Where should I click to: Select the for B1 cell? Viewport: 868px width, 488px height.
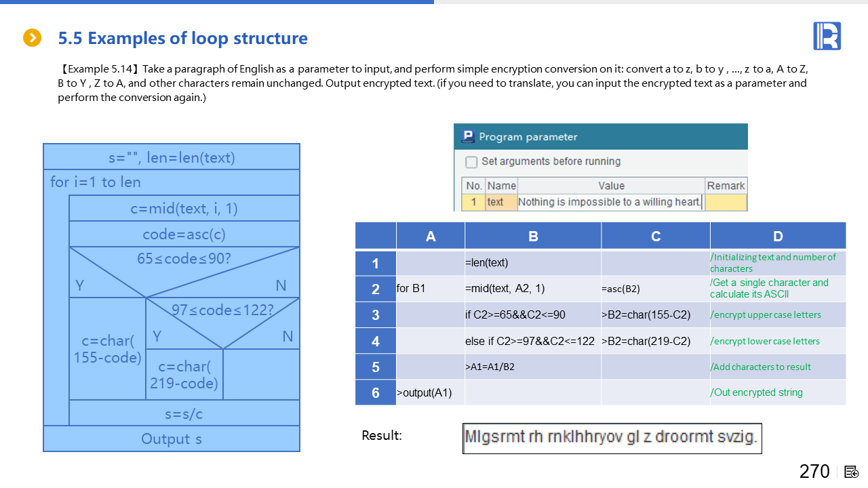430,289
